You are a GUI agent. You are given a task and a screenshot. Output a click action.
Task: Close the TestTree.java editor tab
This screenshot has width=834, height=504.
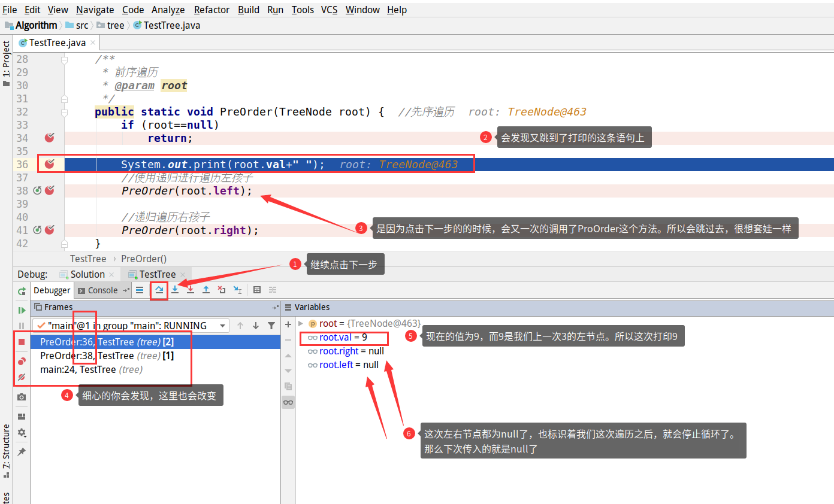(x=93, y=43)
